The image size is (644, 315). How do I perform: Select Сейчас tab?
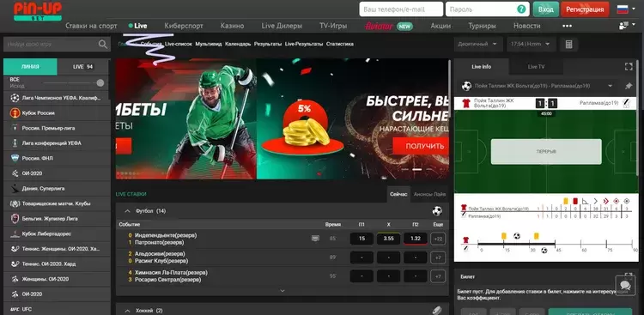(398, 194)
